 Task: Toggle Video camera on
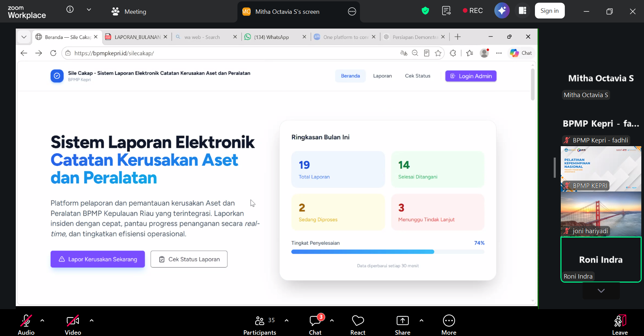[x=73, y=325]
